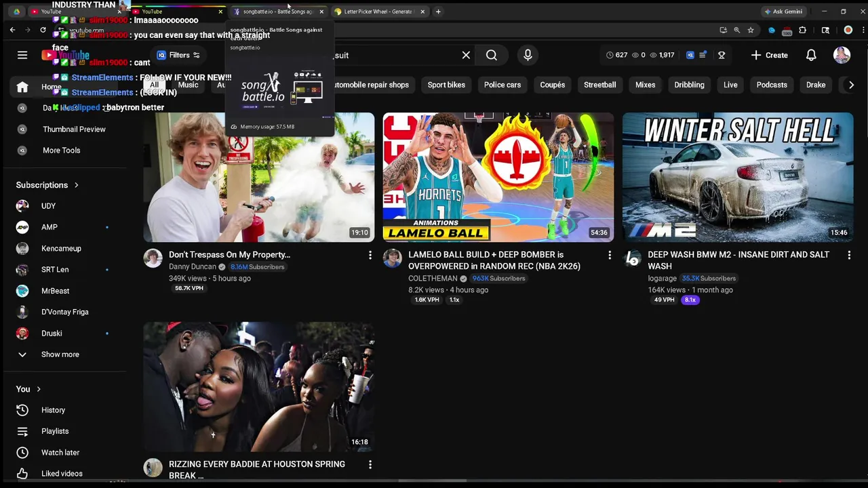Screen dimensions: 868x488
Task: Click the install app icon in address bar
Action: point(724,30)
